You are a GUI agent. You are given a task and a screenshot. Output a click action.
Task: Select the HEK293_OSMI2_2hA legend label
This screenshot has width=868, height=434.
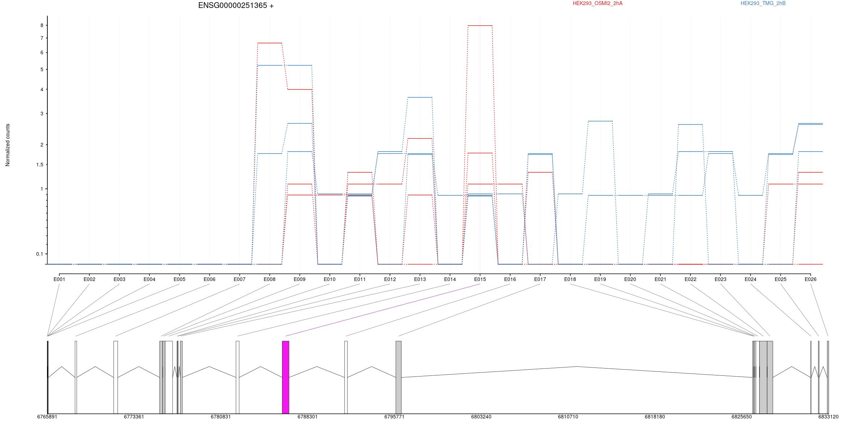pos(597,3)
